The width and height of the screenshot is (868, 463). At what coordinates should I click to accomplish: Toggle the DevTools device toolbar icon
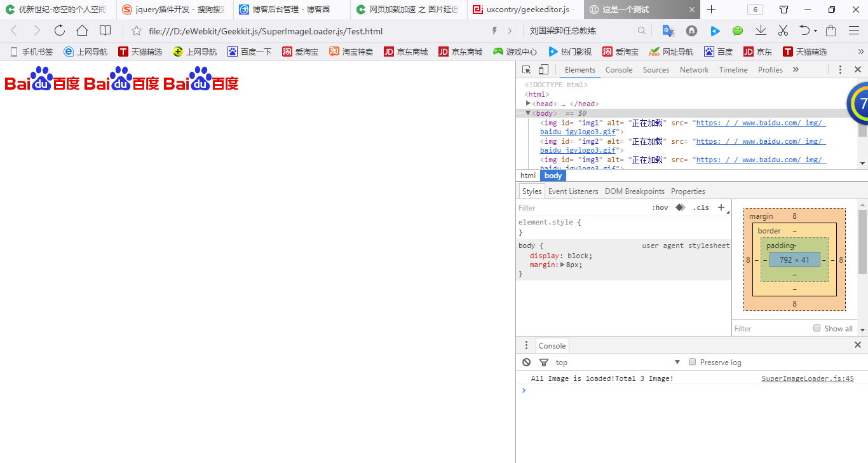coord(543,70)
